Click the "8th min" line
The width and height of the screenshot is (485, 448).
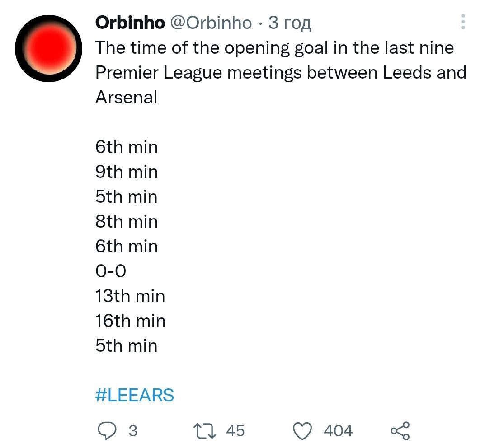127,222
